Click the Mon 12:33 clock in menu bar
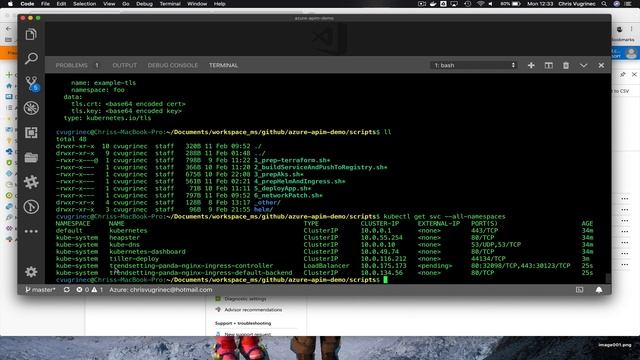Image resolution: width=640 pixels, height=360 pixels. coord(540,4)
